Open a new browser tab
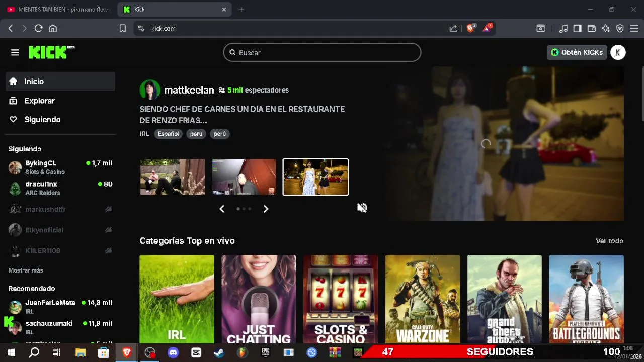Screen dimensions: 644x362 (x=242, y=9)
